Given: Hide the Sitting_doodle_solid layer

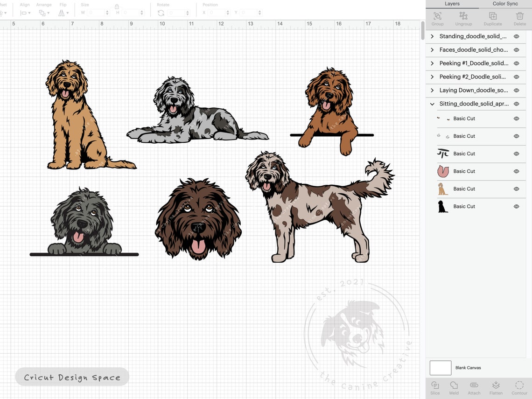Looking at the screenshot, I should pyautogui.click(x=516, y=104).
